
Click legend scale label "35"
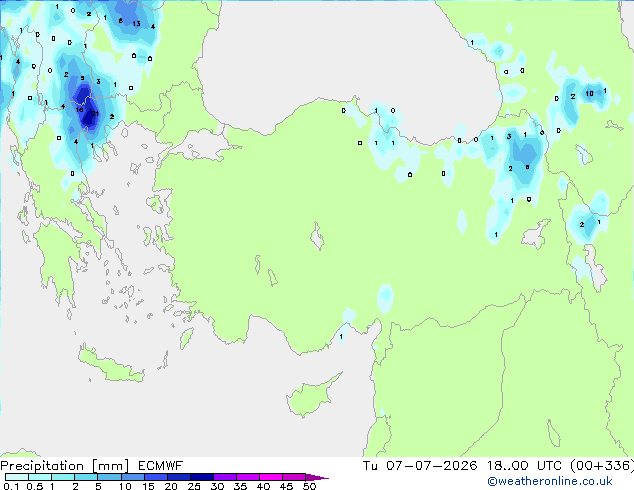[x=240, y=486]
